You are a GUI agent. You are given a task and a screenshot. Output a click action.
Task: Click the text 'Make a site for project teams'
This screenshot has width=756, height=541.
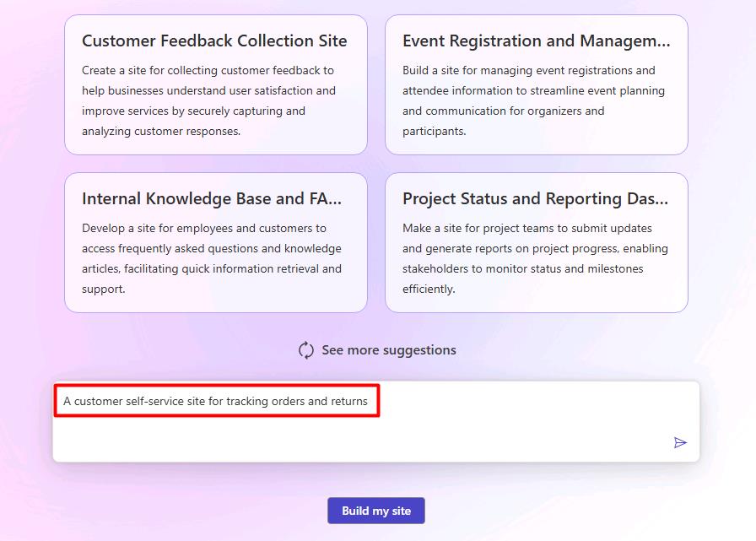pyautogui.click(x=479, y=228)
